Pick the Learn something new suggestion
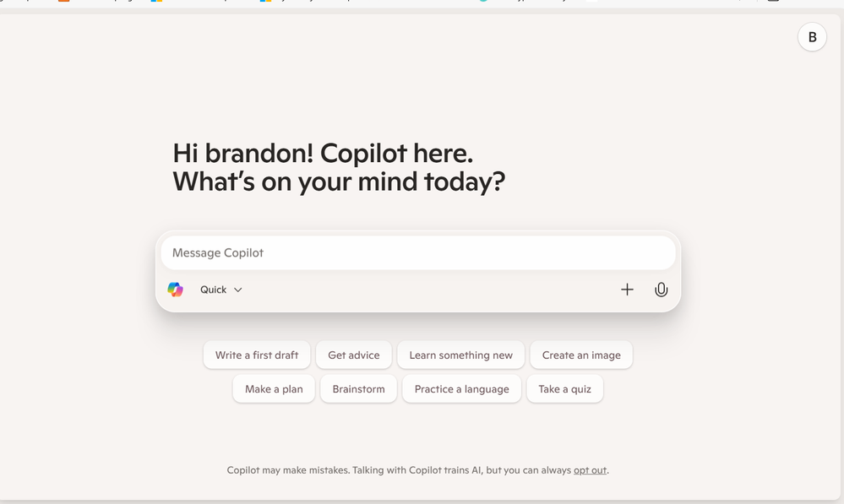The image size is (844, 504). [x=460, y=355]
